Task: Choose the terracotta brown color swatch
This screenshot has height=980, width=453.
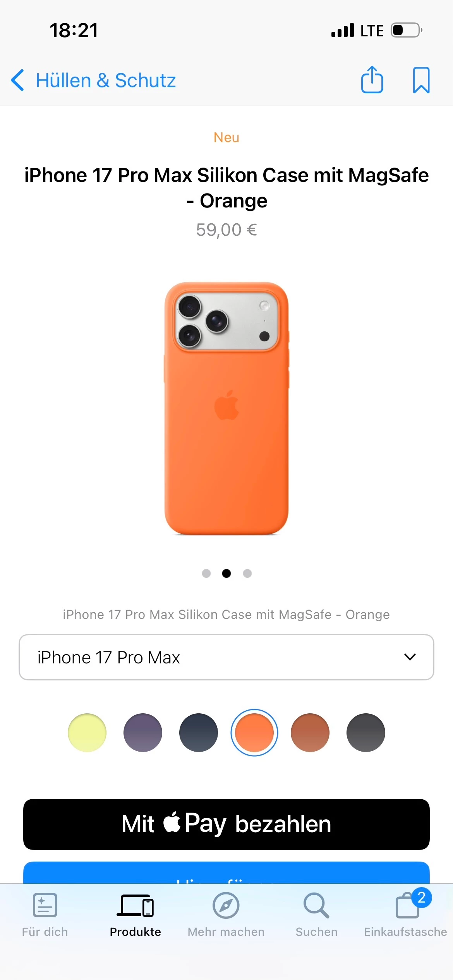Action: [x=310, y=733]
